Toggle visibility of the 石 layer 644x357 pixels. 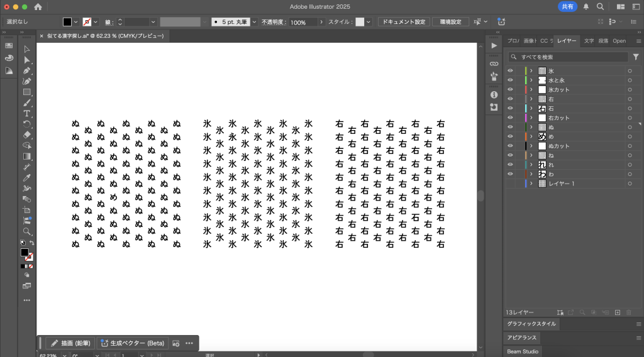(510, 108)
